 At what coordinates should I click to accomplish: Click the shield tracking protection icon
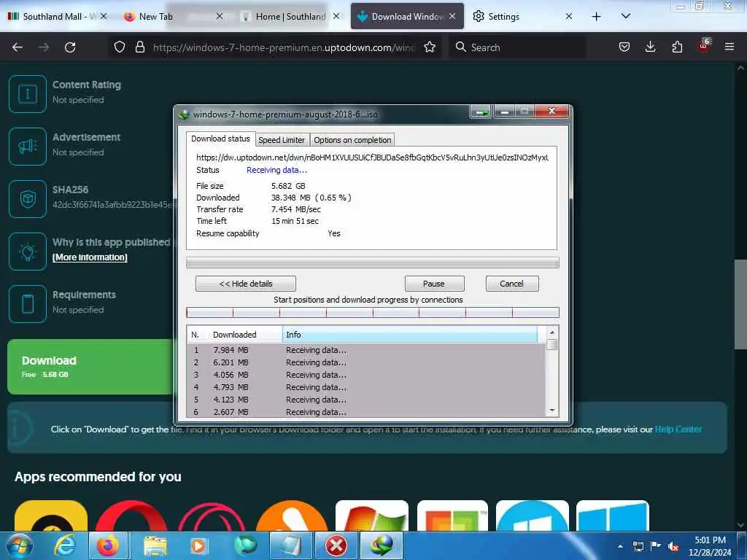(x=120, y=47)
